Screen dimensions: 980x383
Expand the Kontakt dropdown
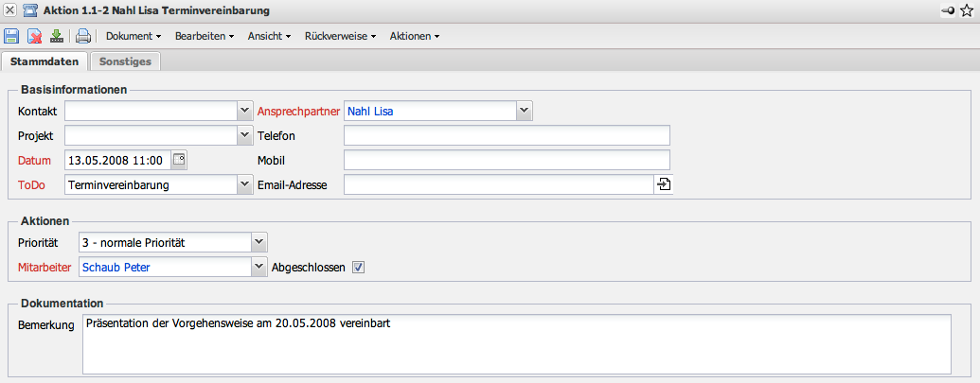(242, 111)
